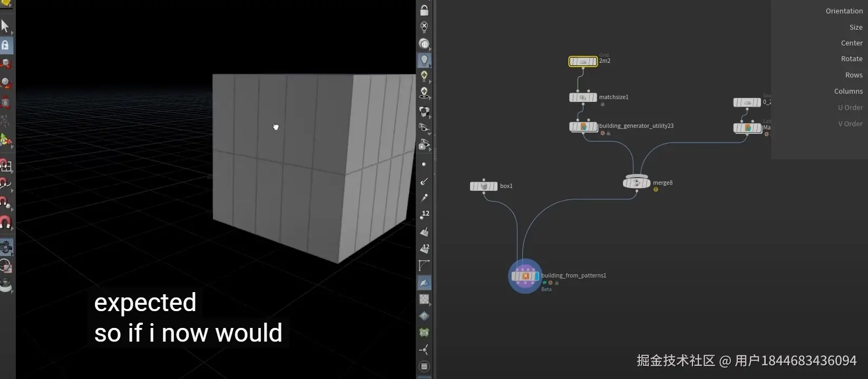Enable grid snapping magnet icon
Image resolution: width=868 pixels, height=379 pixels.
pyautogui.click(x=5, y=165)
